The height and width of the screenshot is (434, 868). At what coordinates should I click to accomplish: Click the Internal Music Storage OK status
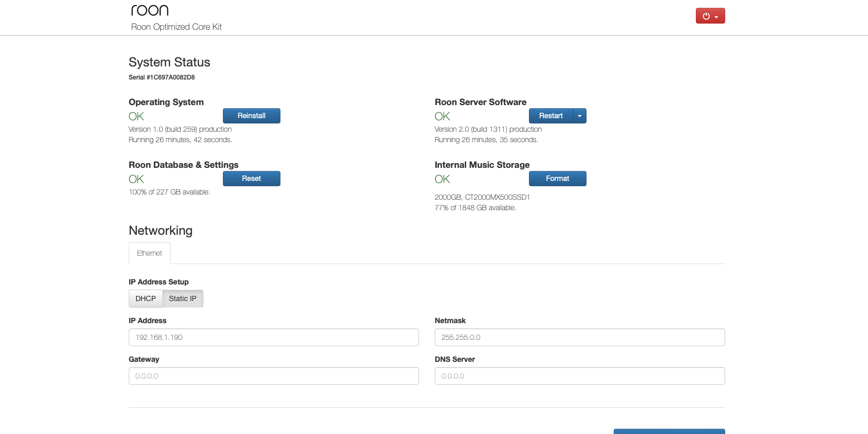(x=442, y=179)
